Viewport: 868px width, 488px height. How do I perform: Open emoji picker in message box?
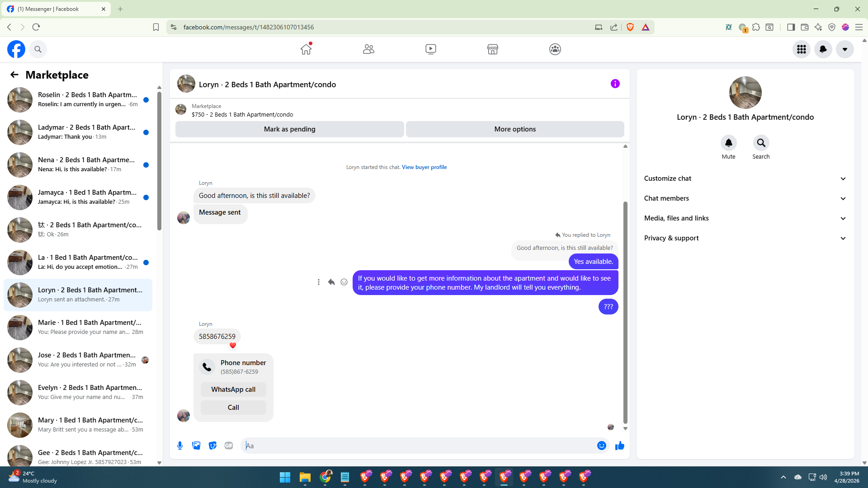coord(601,446)
